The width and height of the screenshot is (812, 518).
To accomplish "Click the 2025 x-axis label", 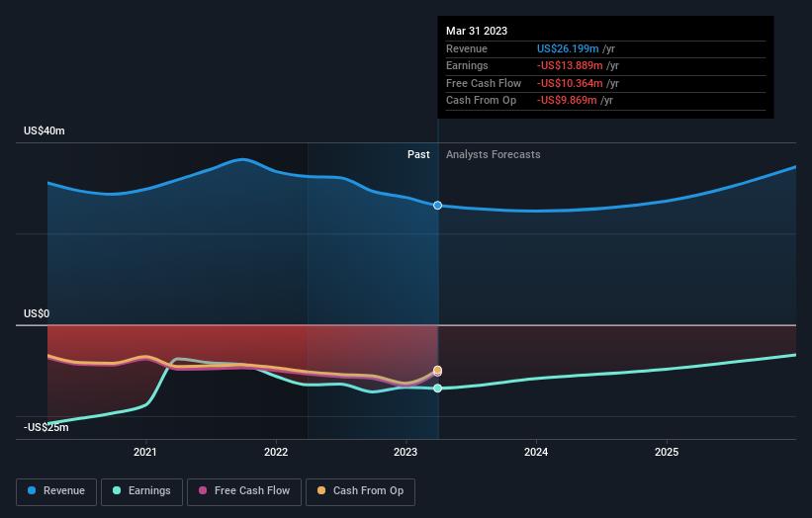I will (x=667, y=452).
